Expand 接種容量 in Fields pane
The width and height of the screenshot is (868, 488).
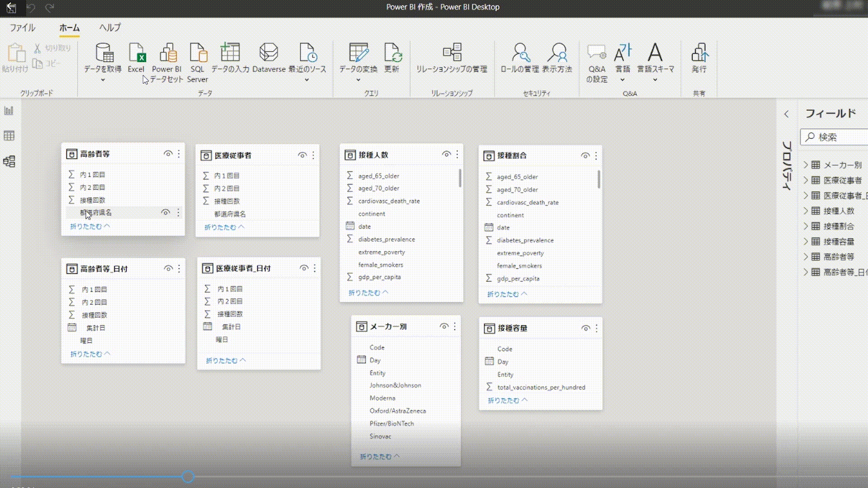(806, 242)
